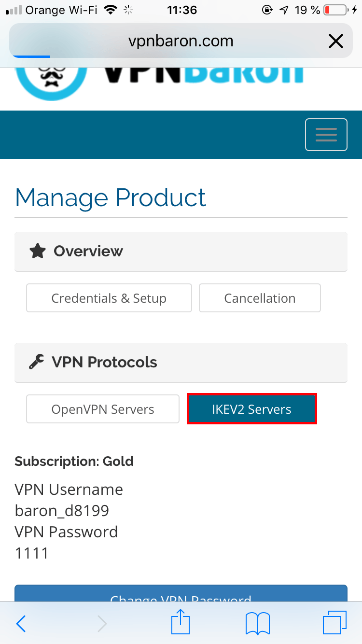Open the hamburger navigation menu
362x644 pixels.
(326, 135)
